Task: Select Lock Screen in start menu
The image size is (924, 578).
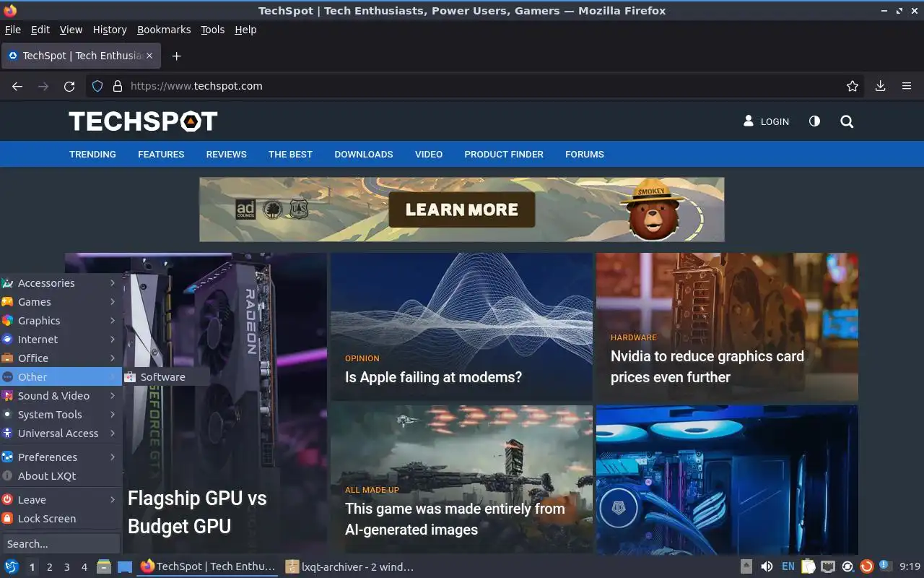Action: point(61,519)
